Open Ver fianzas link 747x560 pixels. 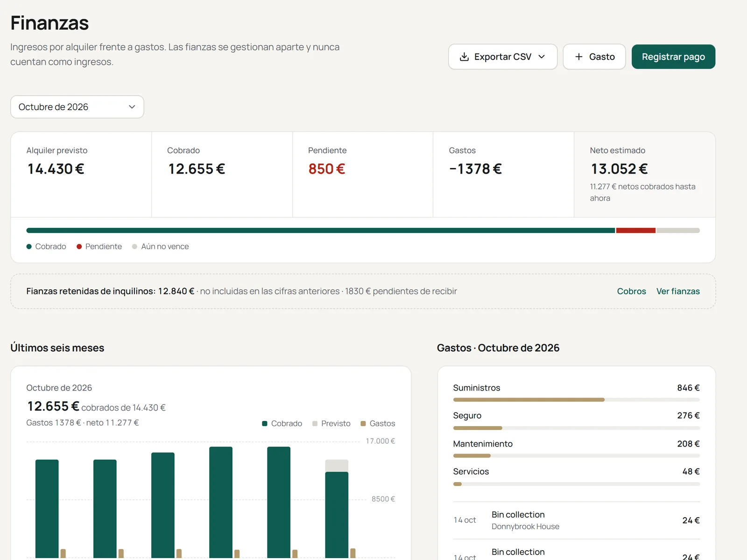678,291
